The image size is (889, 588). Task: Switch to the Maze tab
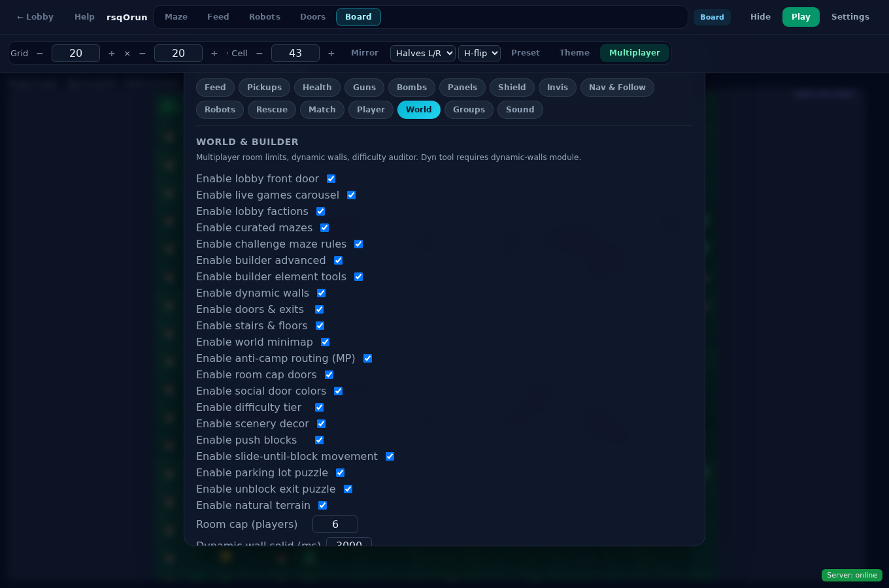coord(176,17)
